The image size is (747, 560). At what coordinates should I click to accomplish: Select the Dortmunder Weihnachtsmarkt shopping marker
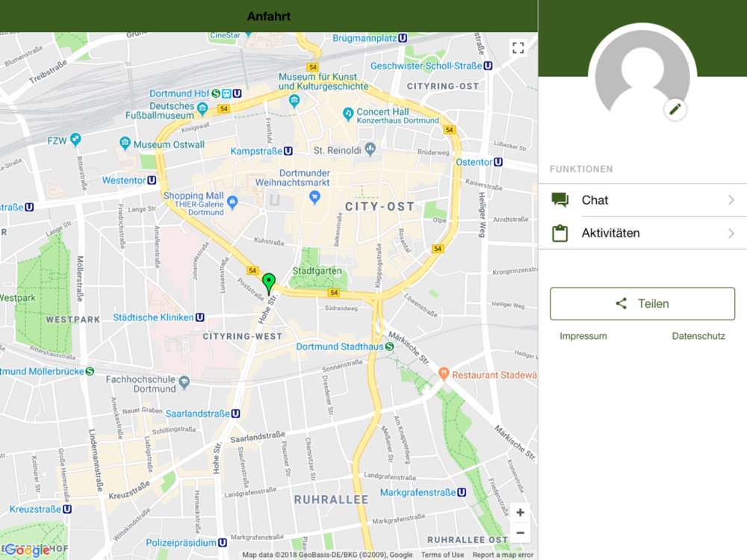(314, 196)
